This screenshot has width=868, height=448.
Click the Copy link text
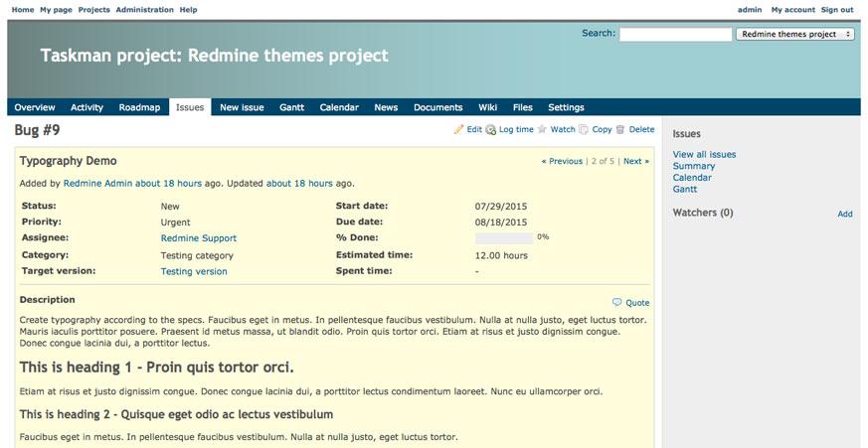[x=602, y=129]
